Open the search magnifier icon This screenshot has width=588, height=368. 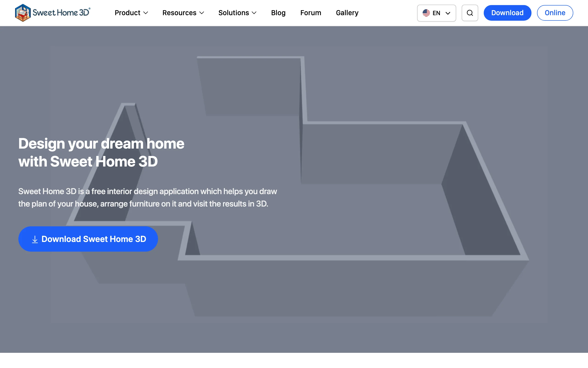click(470, 13)
